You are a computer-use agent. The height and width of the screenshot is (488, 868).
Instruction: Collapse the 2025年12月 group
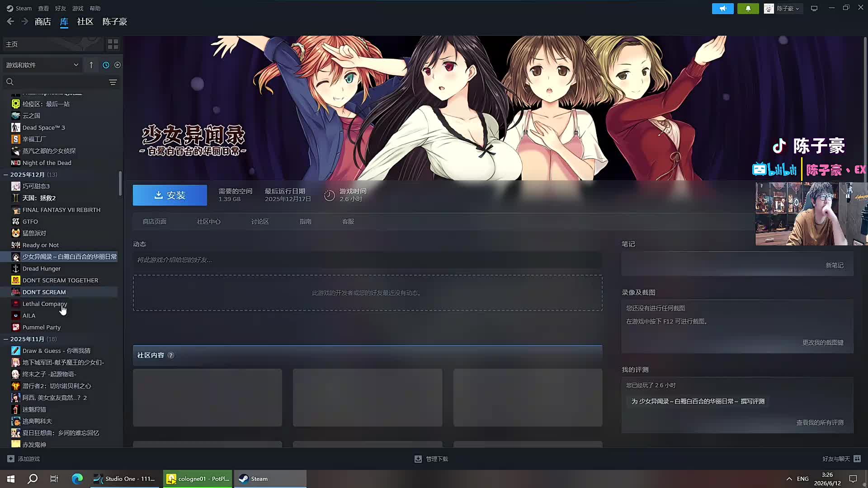click(x=6, y=174)
